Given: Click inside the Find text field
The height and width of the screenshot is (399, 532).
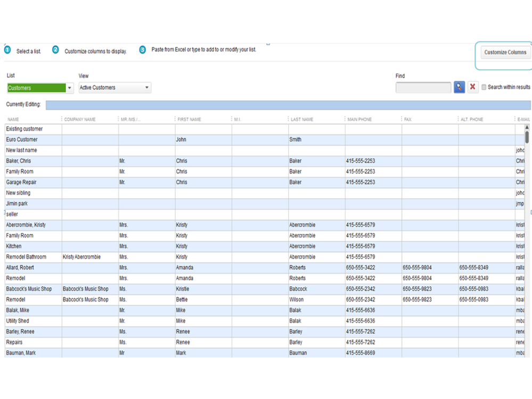Looking at the screenshot, I should 423,87.
